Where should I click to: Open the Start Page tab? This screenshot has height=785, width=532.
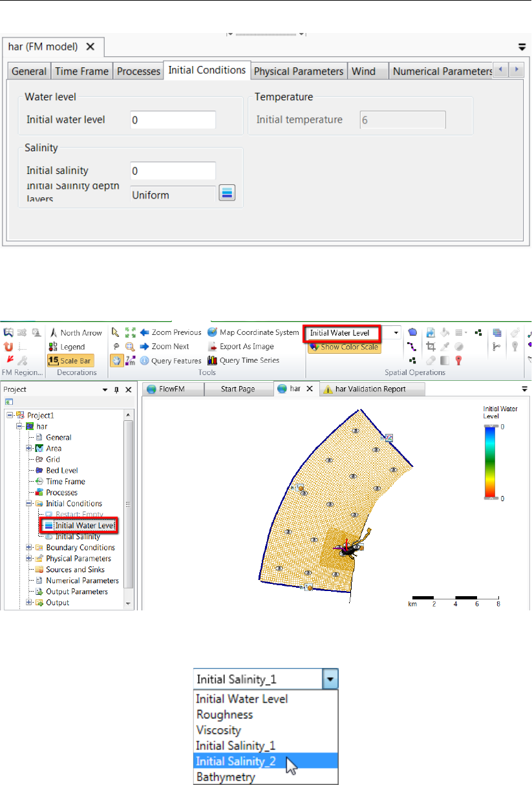[238, 389]
